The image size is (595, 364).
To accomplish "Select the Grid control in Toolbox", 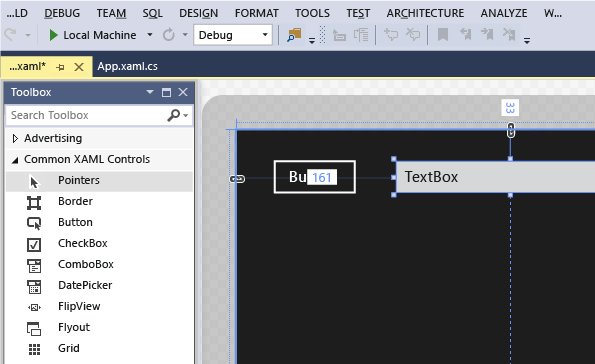I will 99,348.
